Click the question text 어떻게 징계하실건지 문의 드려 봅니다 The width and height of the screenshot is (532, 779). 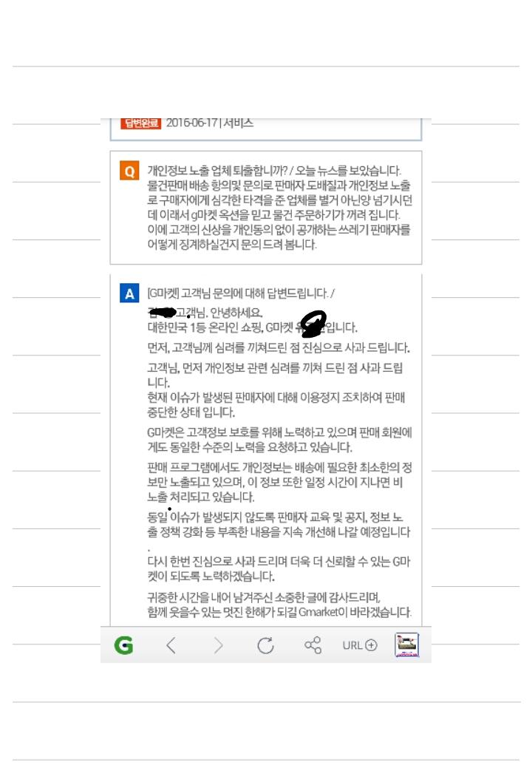point(231,245)
